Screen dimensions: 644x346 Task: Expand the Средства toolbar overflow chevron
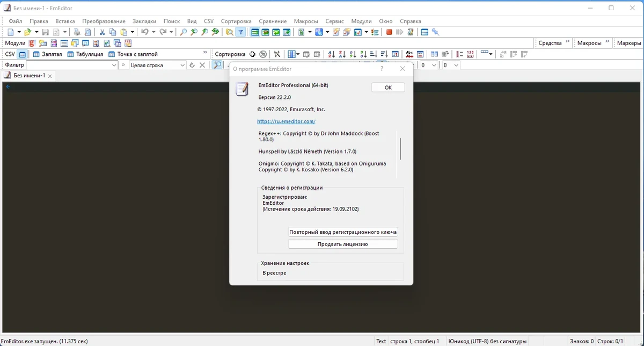567,41
